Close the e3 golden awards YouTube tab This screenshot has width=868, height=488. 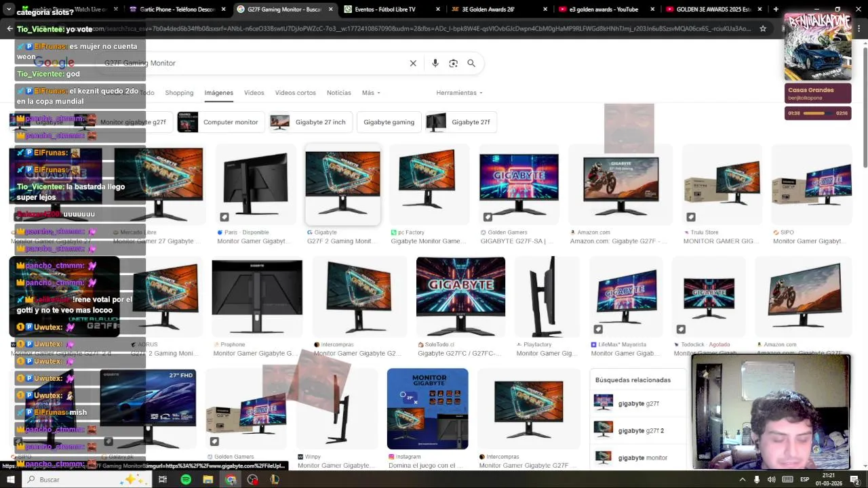[652, 9]
